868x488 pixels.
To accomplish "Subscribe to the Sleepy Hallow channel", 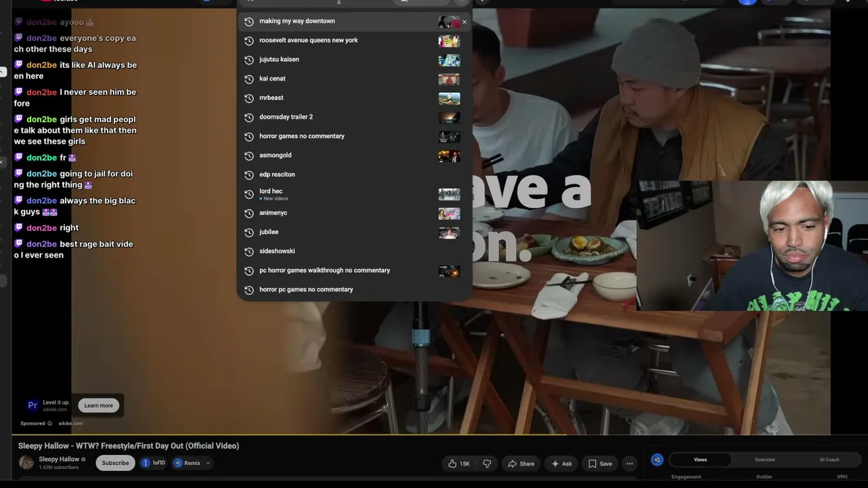I will 115,463.
